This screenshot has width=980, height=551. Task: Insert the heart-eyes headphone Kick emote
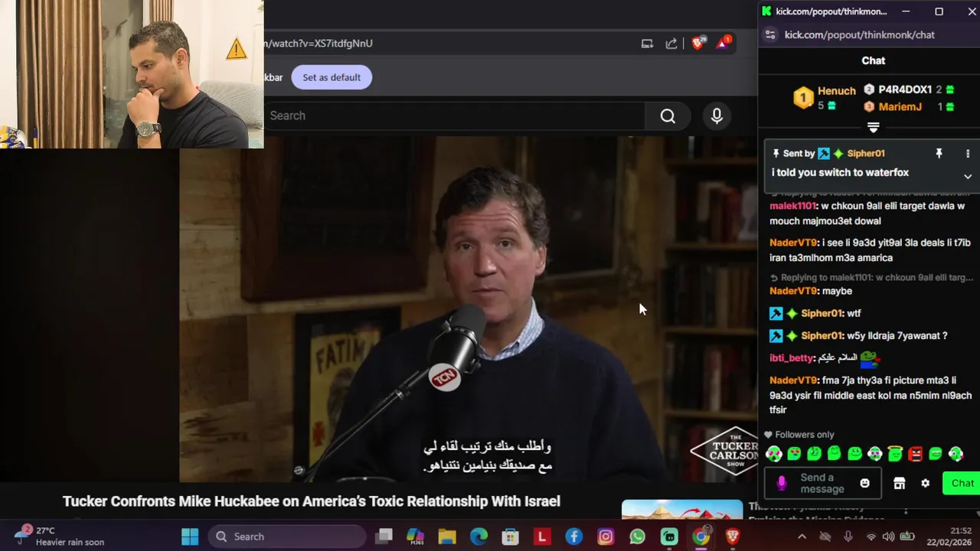point(773,454)
